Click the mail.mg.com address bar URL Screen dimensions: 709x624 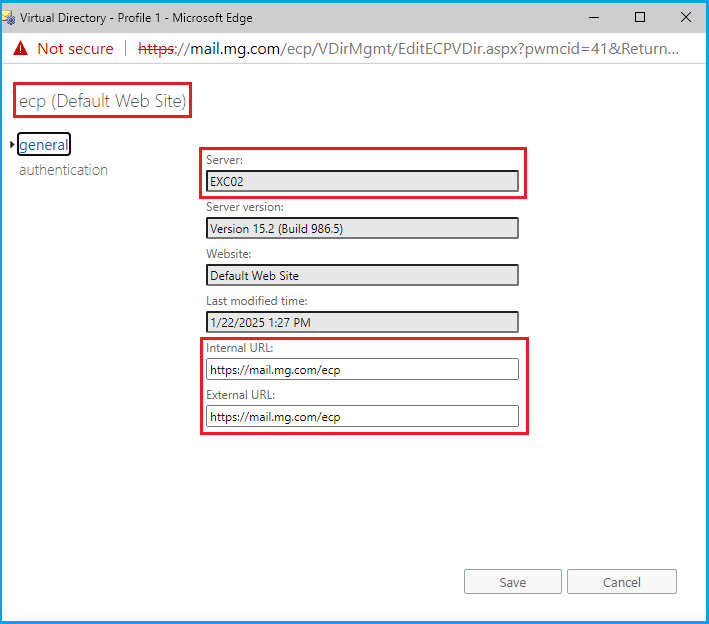point(420,48)
